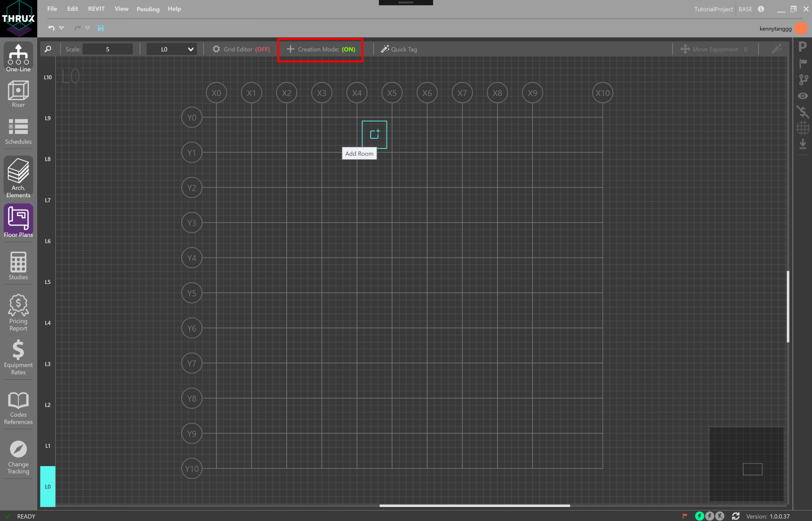The height and width of the screenshot is (521, 812).
Task: Open the Pending menu
Action: (148, 9)
